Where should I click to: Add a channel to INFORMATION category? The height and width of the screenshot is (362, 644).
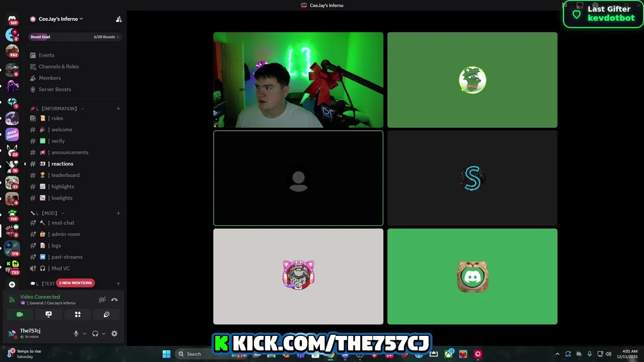point(118,109)
